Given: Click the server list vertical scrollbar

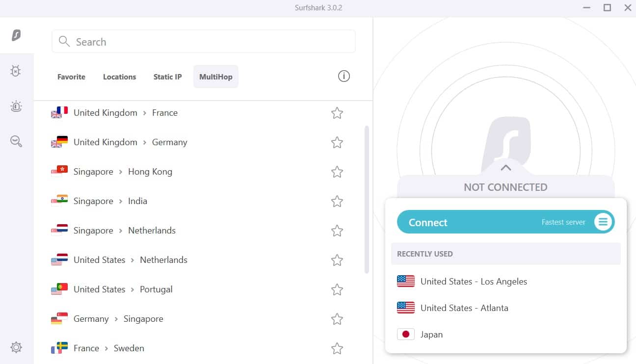Looking at the screenshot, I should click(367, 200).
